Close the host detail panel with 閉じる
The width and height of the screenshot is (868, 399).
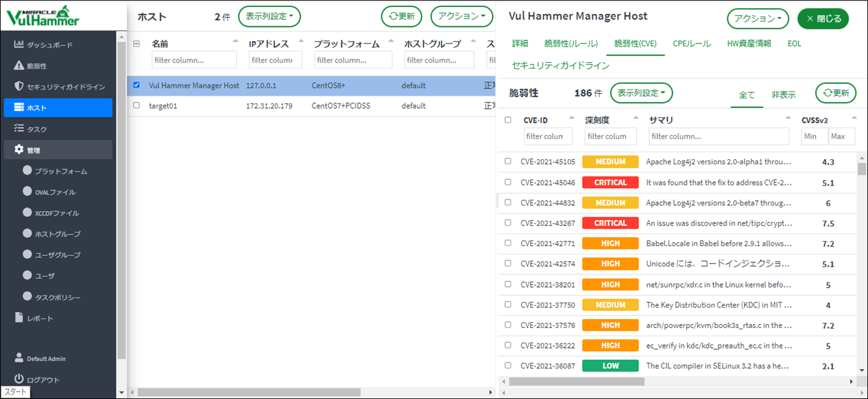click(x=823, y=19)
